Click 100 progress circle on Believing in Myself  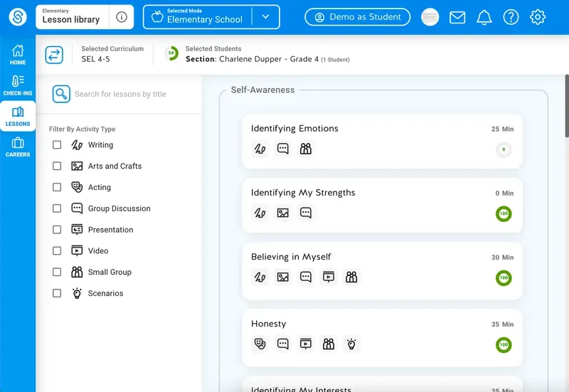[x=504, y=278]
